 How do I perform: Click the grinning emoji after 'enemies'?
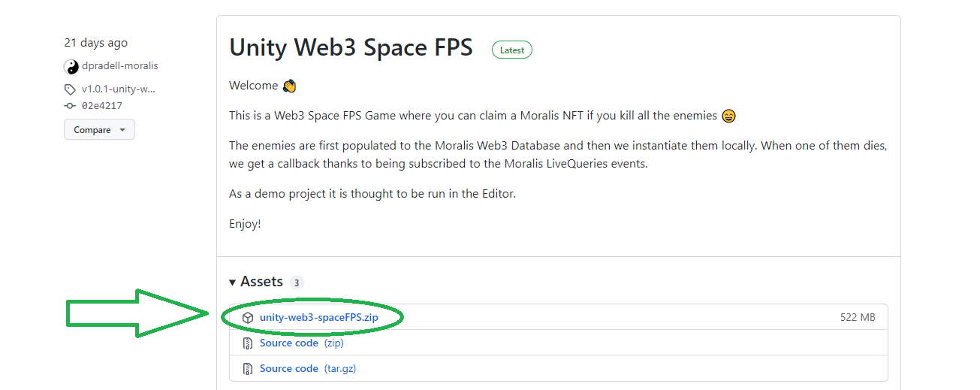(728, 116)
